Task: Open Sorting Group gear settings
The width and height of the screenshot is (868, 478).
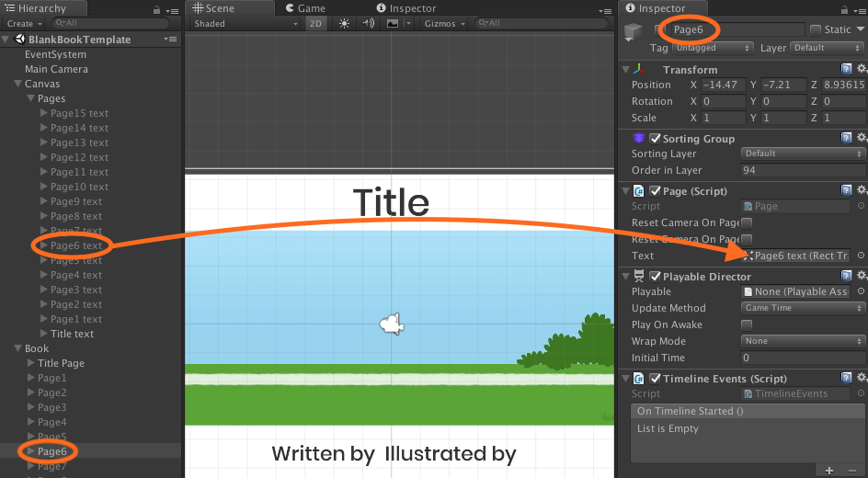Action: (862, 138)
